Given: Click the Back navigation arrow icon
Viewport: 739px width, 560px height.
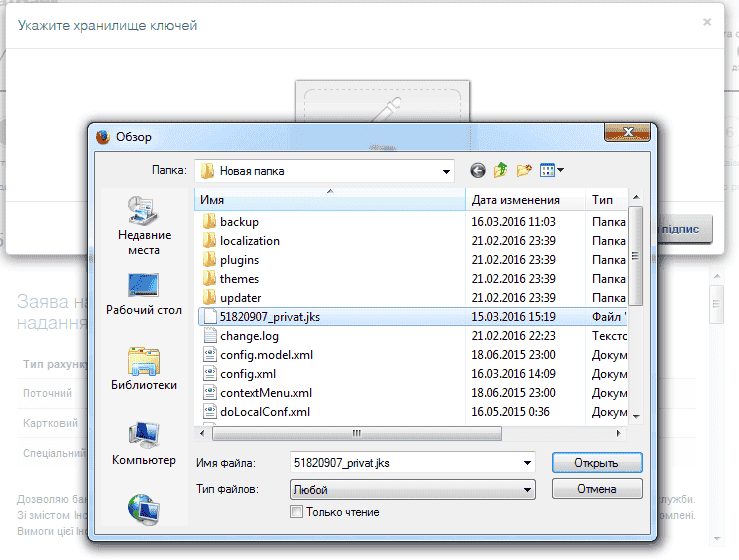Looking at the screenshot, I should [477, 171].
